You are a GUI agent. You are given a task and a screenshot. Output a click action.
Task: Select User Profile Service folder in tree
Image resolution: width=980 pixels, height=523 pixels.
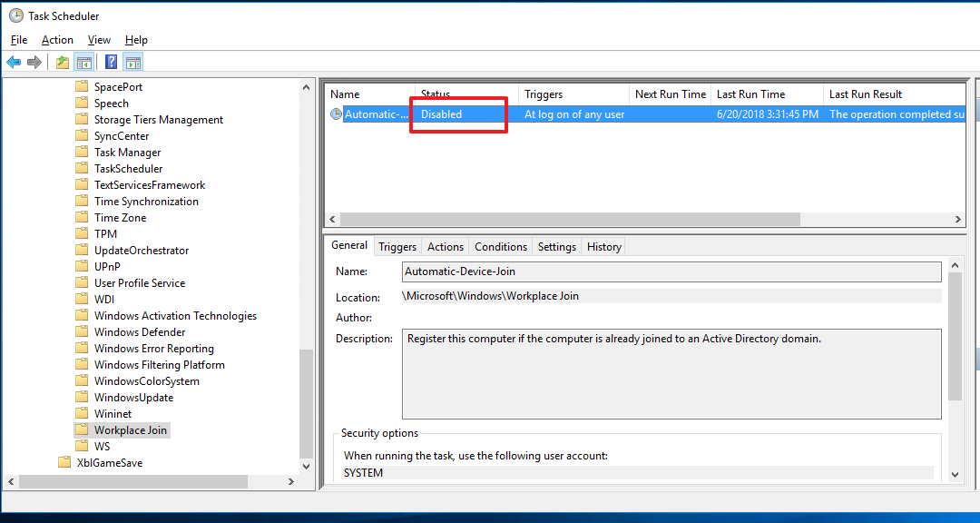140,282
